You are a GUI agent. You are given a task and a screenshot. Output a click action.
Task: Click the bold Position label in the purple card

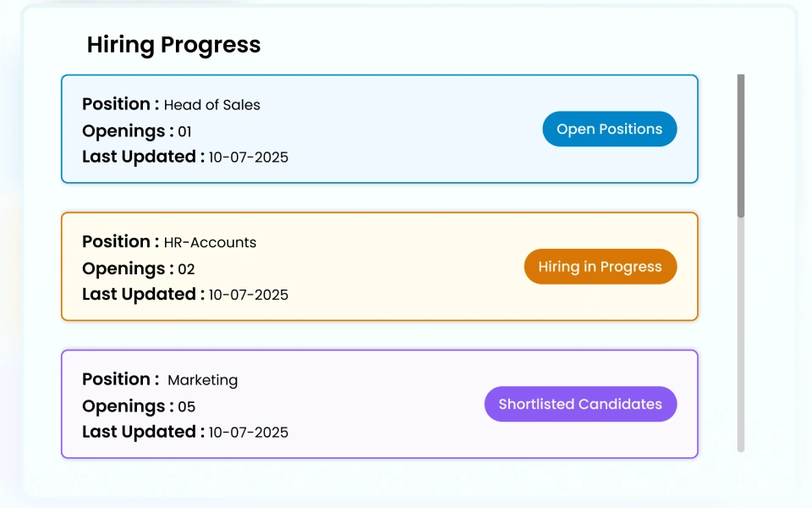coord(120,379)
